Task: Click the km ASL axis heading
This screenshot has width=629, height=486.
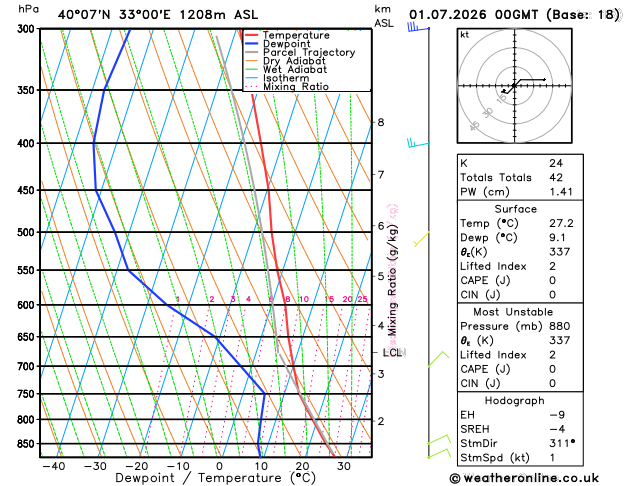Action: tap(384, 16)
